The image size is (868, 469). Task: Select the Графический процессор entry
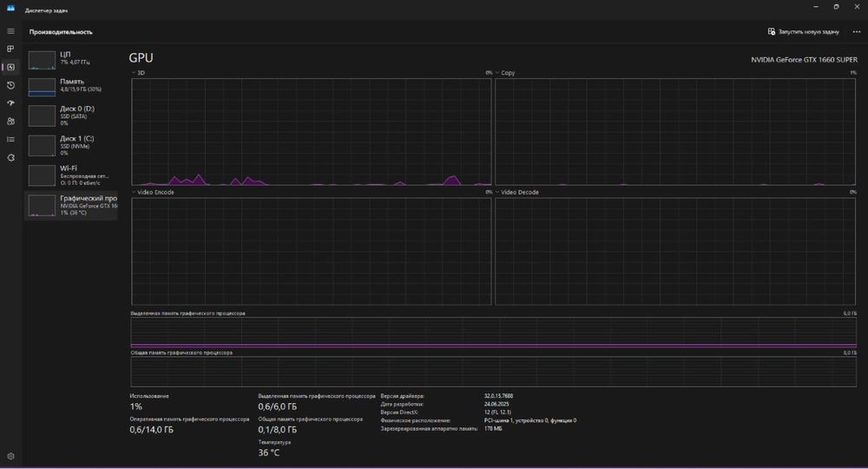click(x=71, y=206)
